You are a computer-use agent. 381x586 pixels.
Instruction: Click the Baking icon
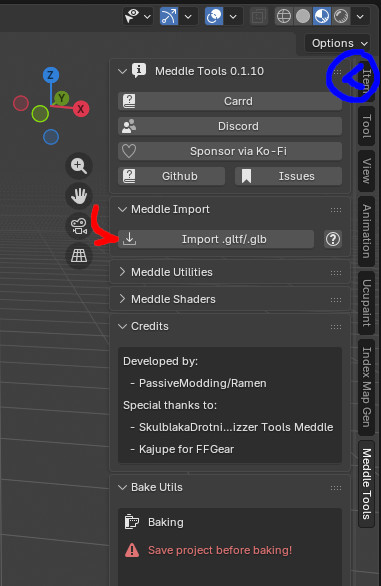(132, 522)
